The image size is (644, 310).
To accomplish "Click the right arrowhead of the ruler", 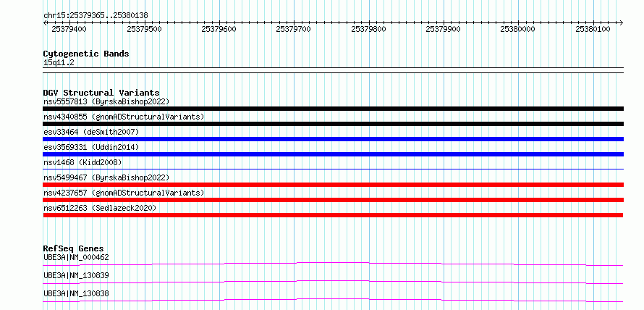I will pyautogui.click(x=622, y=22).
